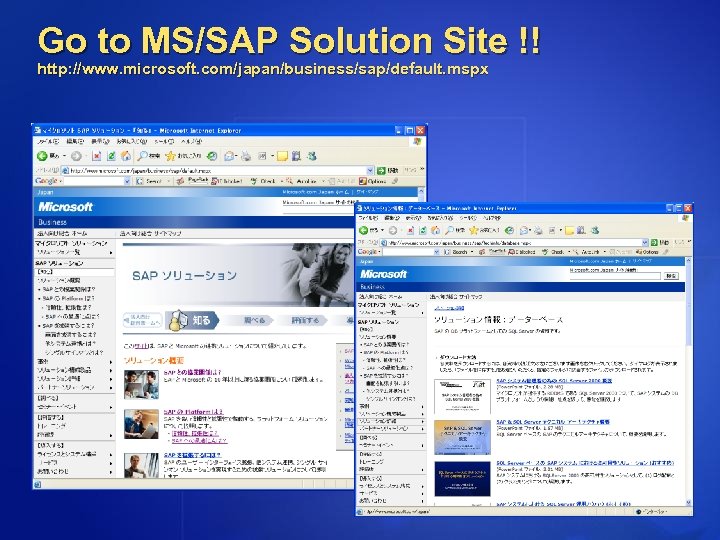Click the Print icon in the SAP ソリューション window
This screenshot has height=540, width=720.
tap(246, 156)
